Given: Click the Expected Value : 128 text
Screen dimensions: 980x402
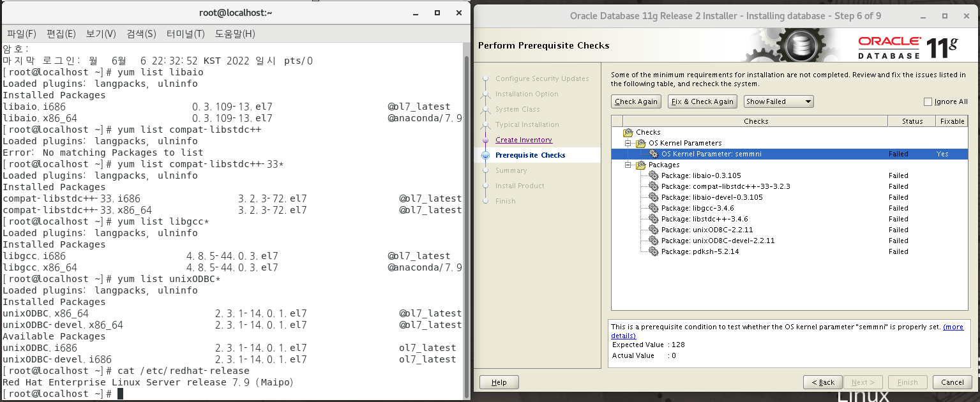Looking at the screenshot, I should pyautogui.click(x=648, y=345).
